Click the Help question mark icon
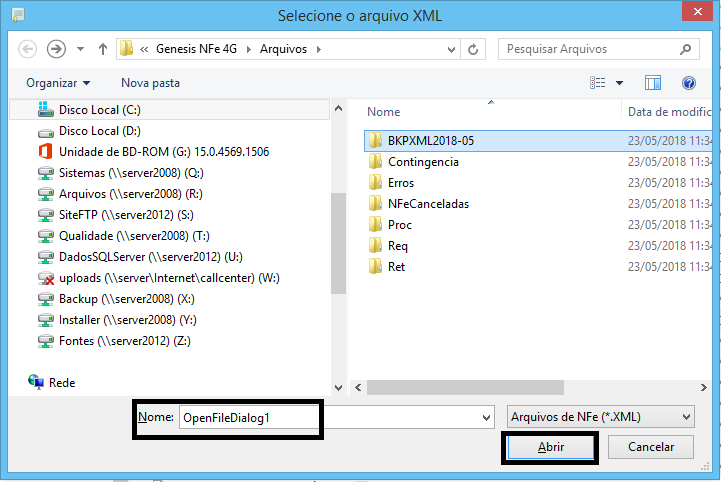 tap(688, 83)
